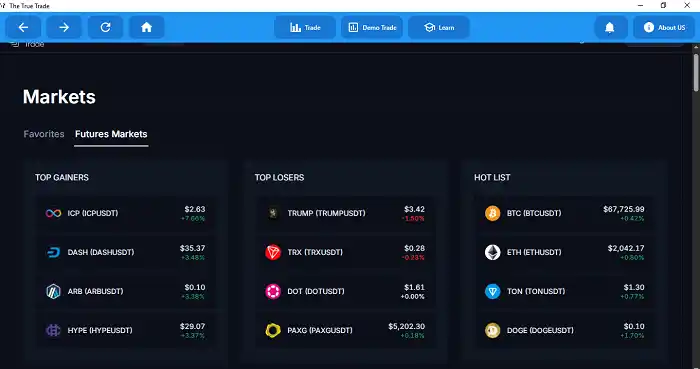
Task: Click the PAXG price $5,202.30
Action: [407, 326]
